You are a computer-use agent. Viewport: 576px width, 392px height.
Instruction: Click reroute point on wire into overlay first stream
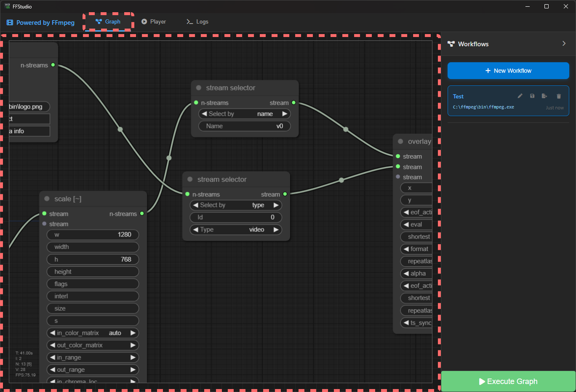(x=346, y=130)
